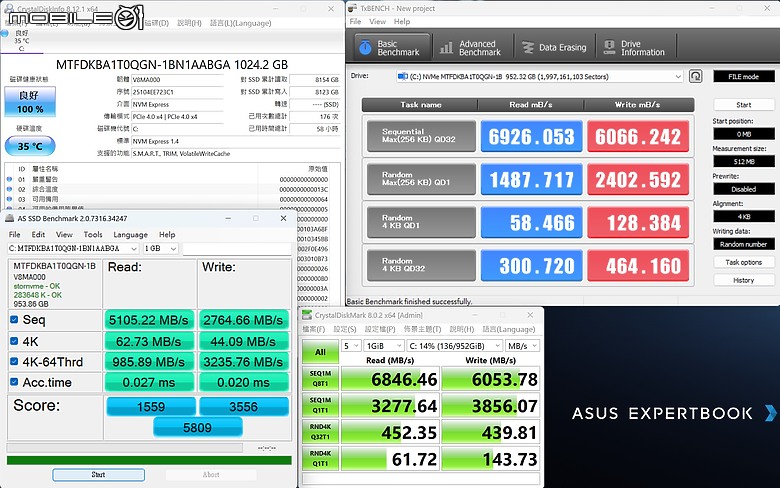The image size is (780, 488).
Task: Expand the TxBENCH Drive dropdown
Action: point(678,77)
